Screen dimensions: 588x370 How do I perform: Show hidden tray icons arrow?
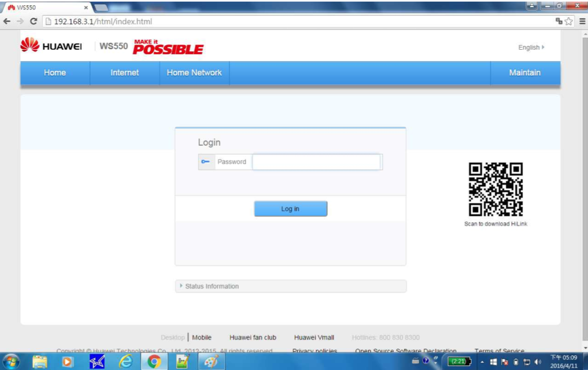coord(482,362)
